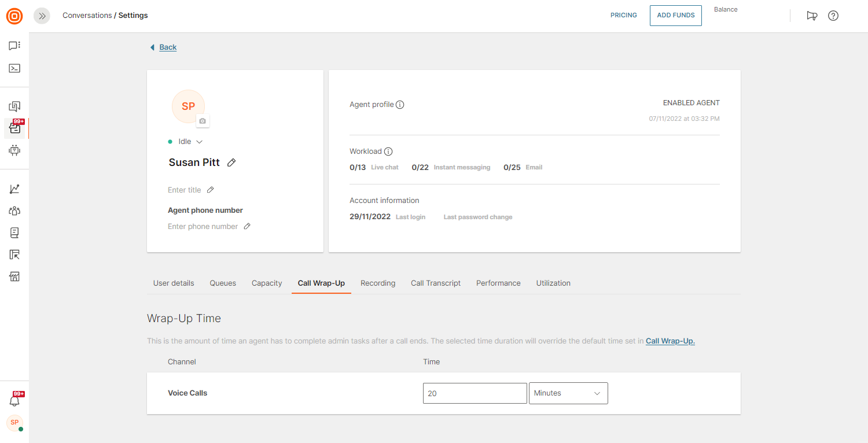The width and height of the screenshot is (868, 443).
Task: Click the pencil icon beside Susan Pitt
Action: [x=231, y=163]
